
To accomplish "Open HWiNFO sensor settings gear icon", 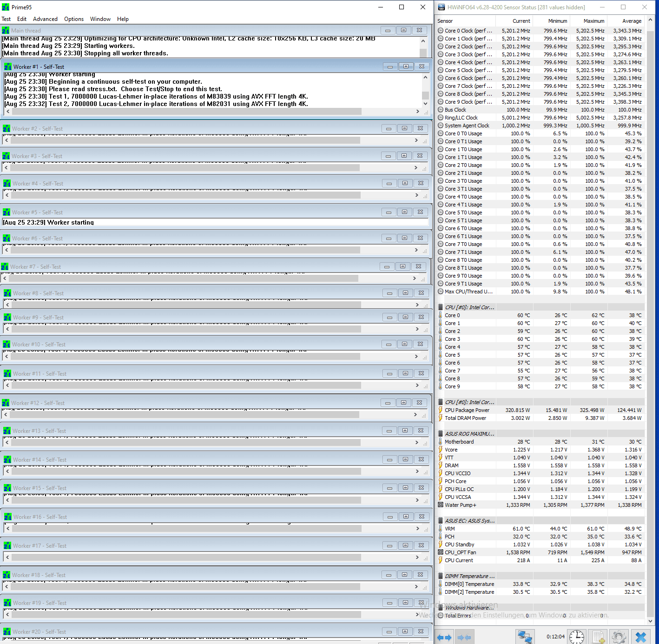I will (619, 637).
